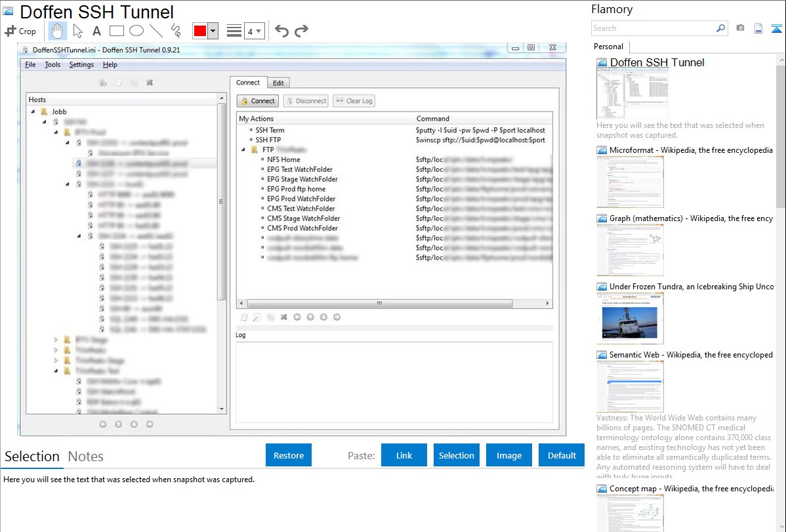This screenshot has height=532, width=786.
Task: Undo the last annotation
Action: [x=281, y=31]
